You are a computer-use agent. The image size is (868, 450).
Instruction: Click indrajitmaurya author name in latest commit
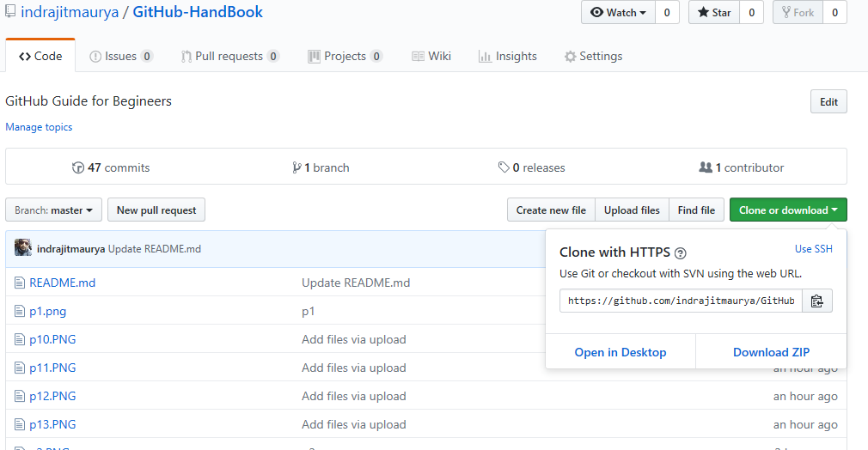[70, 248]
